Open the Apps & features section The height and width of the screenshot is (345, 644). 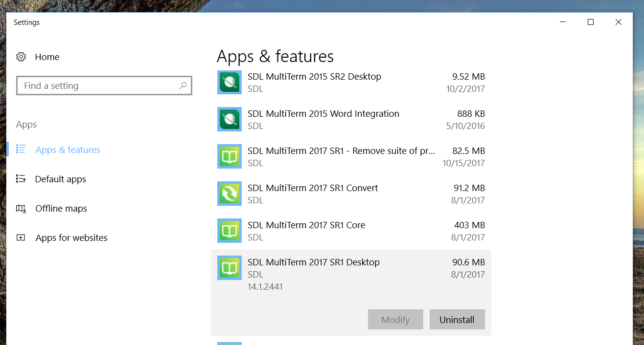click(68, 150)
